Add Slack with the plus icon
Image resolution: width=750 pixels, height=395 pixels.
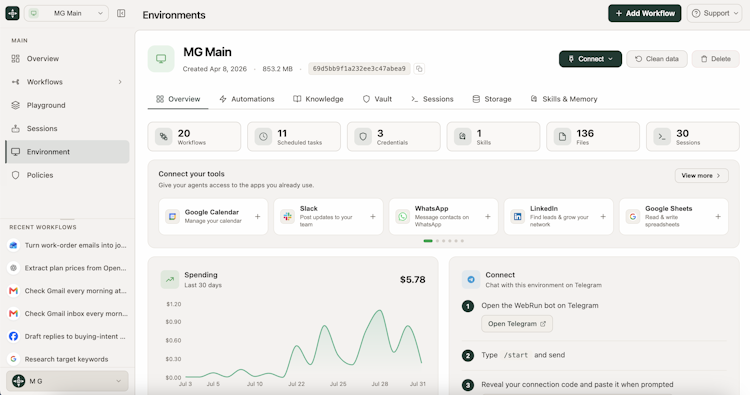click(x=373, y=217)
